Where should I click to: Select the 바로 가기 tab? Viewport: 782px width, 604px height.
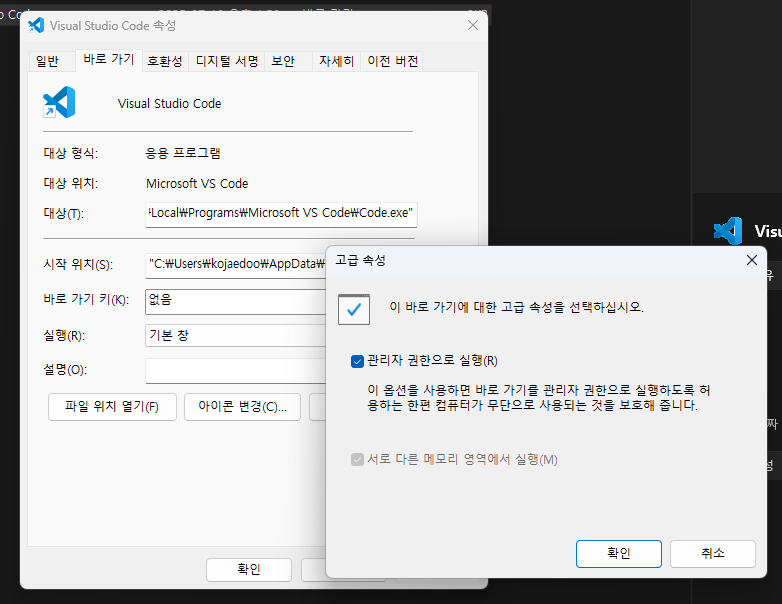(x=109, y=59)
